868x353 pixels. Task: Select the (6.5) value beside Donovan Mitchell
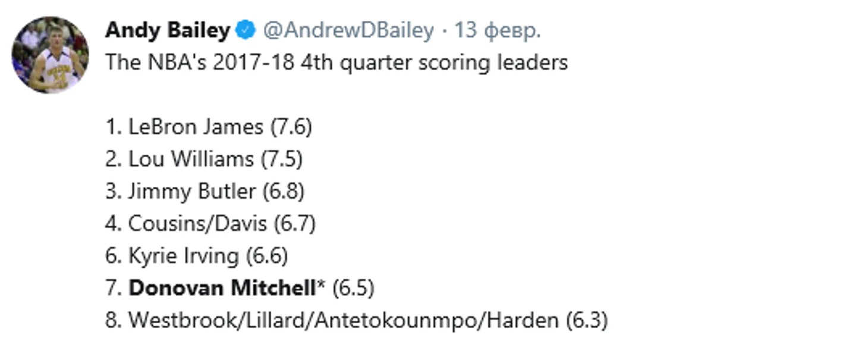pos(353,288)
